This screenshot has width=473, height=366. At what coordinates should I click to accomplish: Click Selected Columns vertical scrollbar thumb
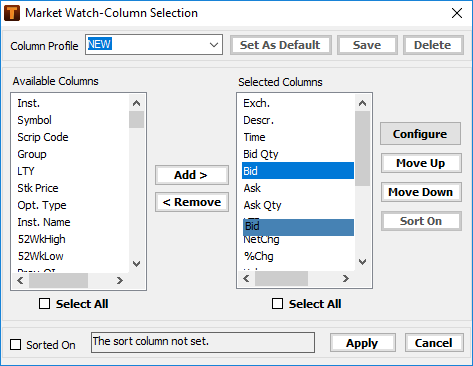point(362,148)
